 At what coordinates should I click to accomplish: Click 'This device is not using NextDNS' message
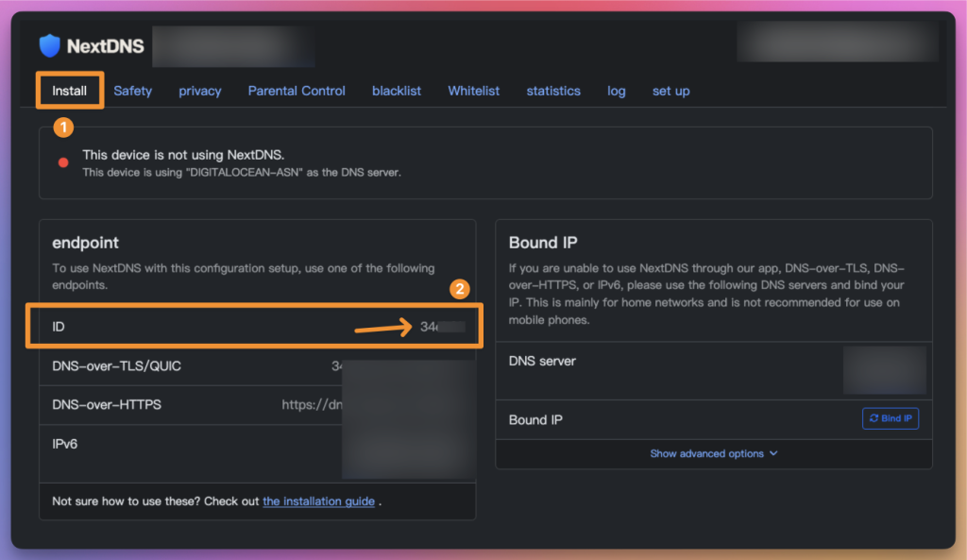click(183, 155)
